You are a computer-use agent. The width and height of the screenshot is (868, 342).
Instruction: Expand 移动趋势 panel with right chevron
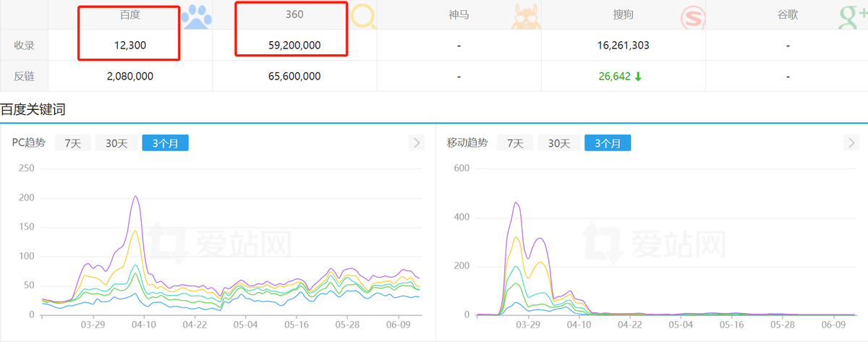click(x=851, y=142)
